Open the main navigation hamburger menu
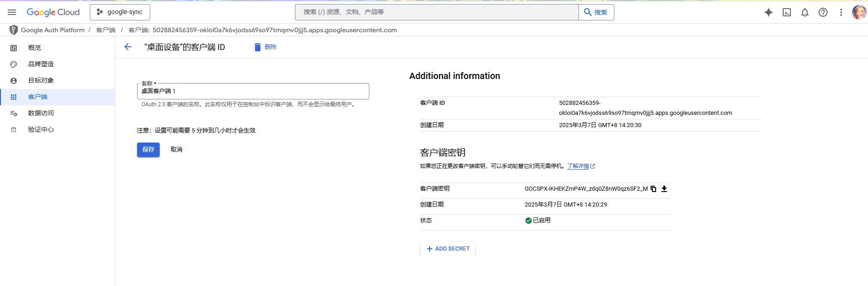The height and width of the screenshot is (286, 868). (x=12, y=12)
